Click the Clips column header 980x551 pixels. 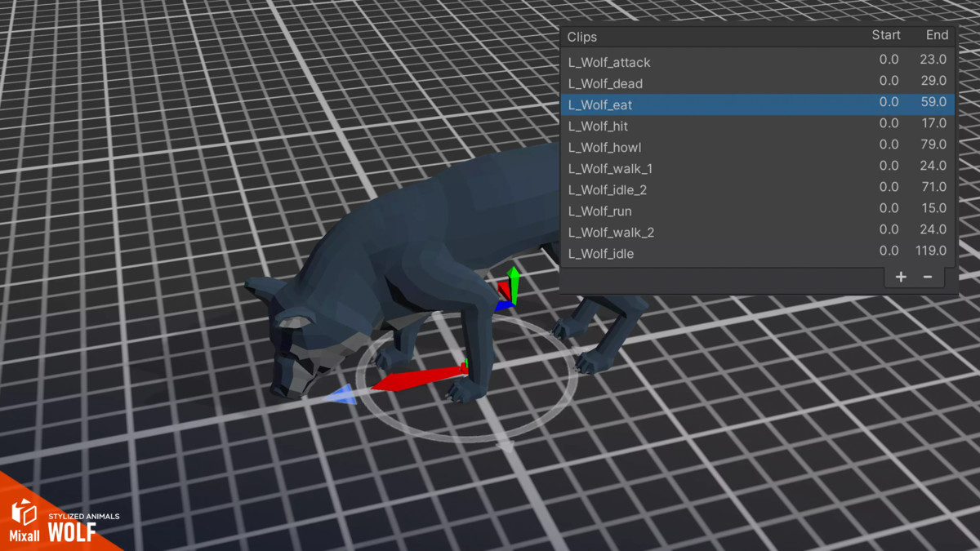582,37
